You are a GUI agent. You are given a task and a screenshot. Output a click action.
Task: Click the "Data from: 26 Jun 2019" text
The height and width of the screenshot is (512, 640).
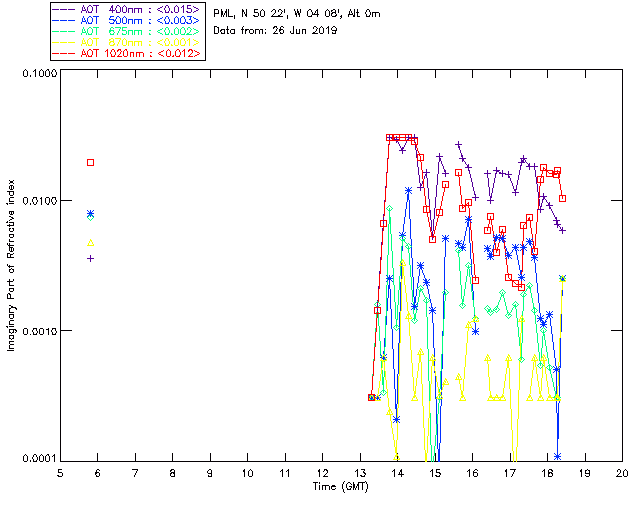[276, 31]
